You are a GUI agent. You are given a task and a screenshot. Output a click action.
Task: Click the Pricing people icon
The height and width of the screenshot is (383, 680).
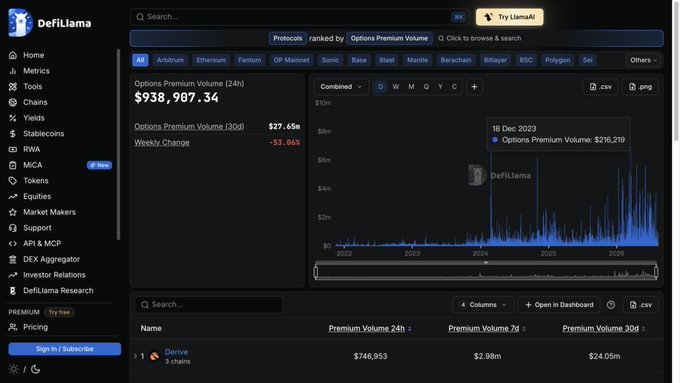[x=13, y=327]
